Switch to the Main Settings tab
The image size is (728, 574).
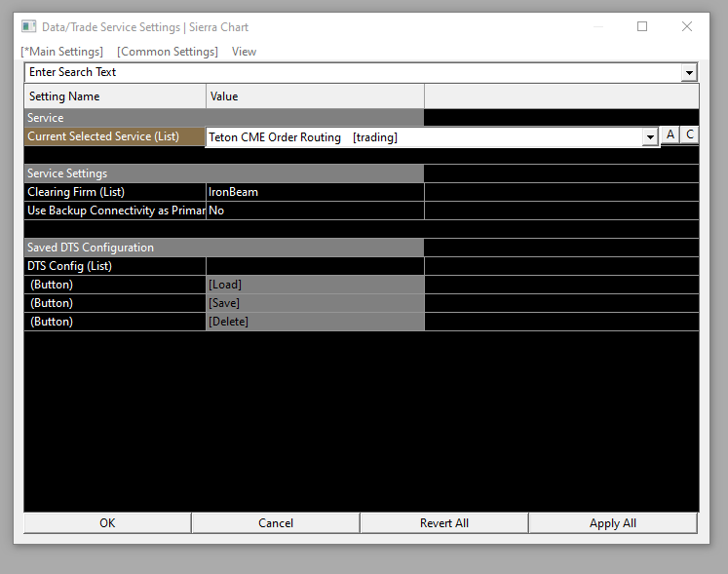(61, 52)
